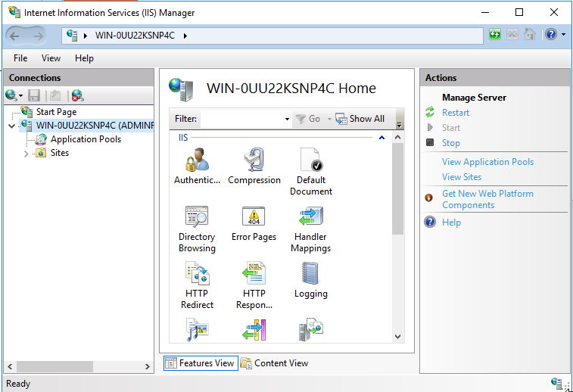573x392 pixels.
Task: Expand the Sites tree node
Action: pos(26,154)
